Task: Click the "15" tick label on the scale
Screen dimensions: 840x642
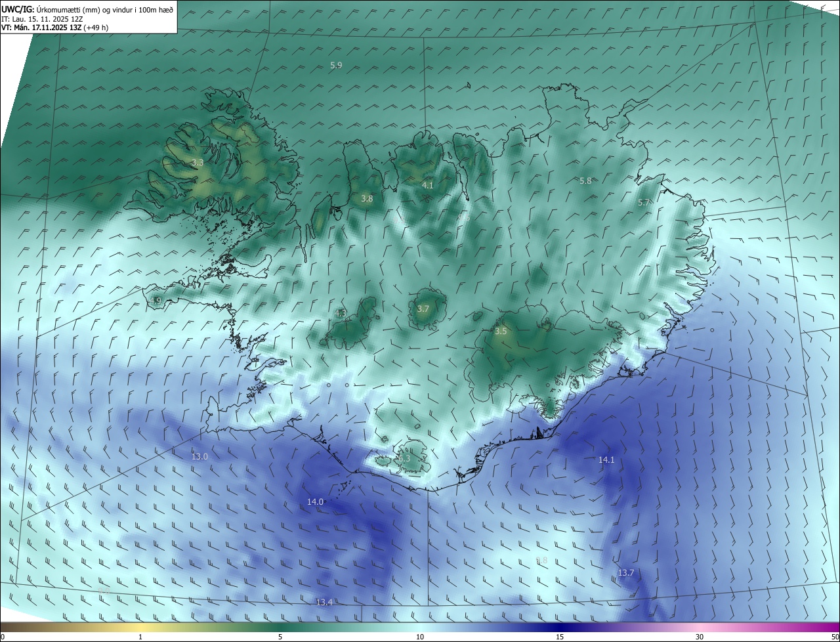Action: [560, 637]
